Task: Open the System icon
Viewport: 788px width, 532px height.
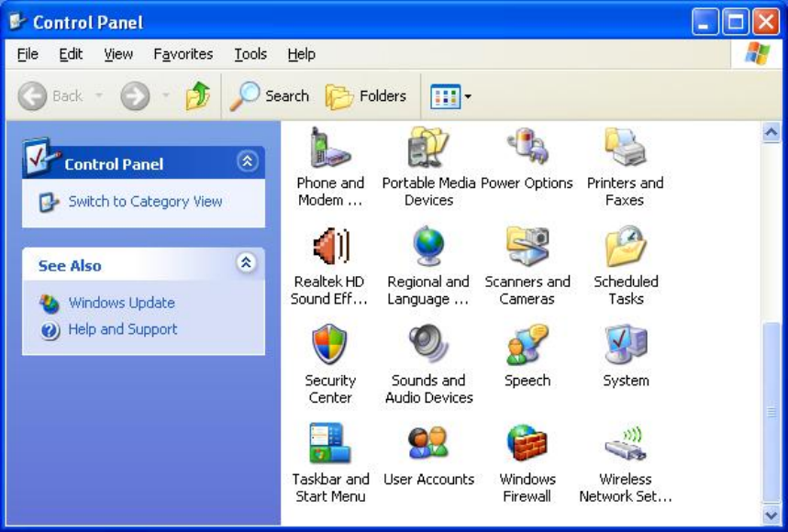Action: tap(626, 344)
